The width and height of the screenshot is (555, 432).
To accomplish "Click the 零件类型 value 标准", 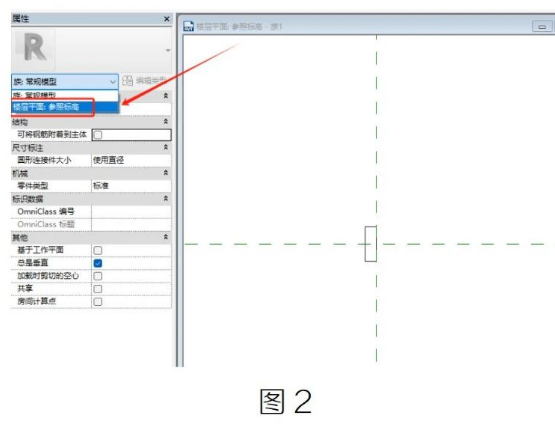I will [131, 186].
